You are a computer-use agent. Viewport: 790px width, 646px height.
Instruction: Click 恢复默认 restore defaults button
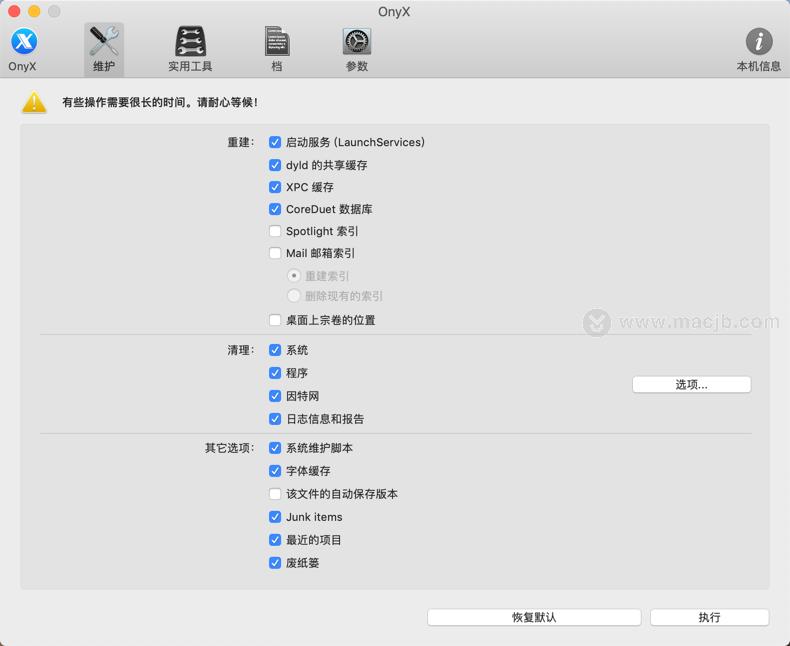(x=534, y=617)
